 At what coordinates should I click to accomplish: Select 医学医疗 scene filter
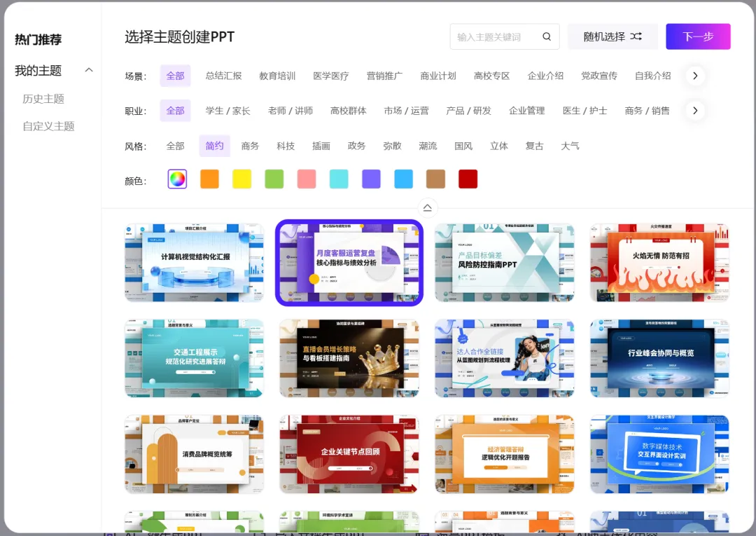(x=330, y=76)
